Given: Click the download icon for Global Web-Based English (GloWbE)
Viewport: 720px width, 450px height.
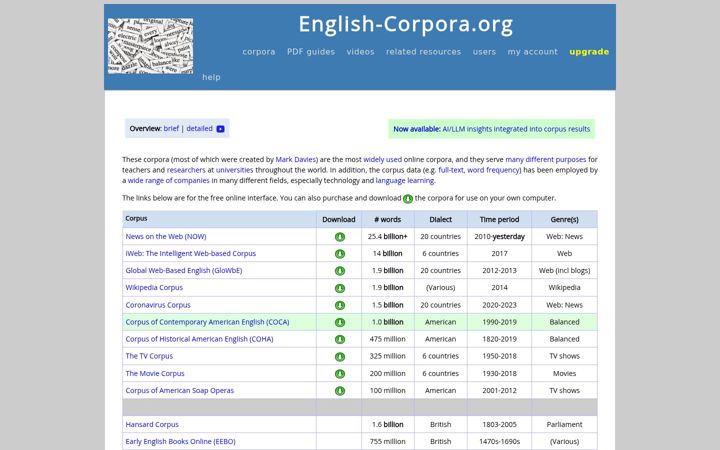Looking at the screenshot, I should [x=339, y=271].
